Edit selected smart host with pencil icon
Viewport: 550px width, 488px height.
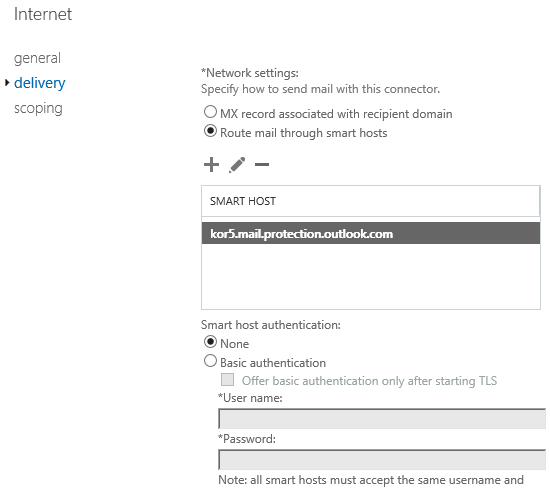(x=237, y=165)
